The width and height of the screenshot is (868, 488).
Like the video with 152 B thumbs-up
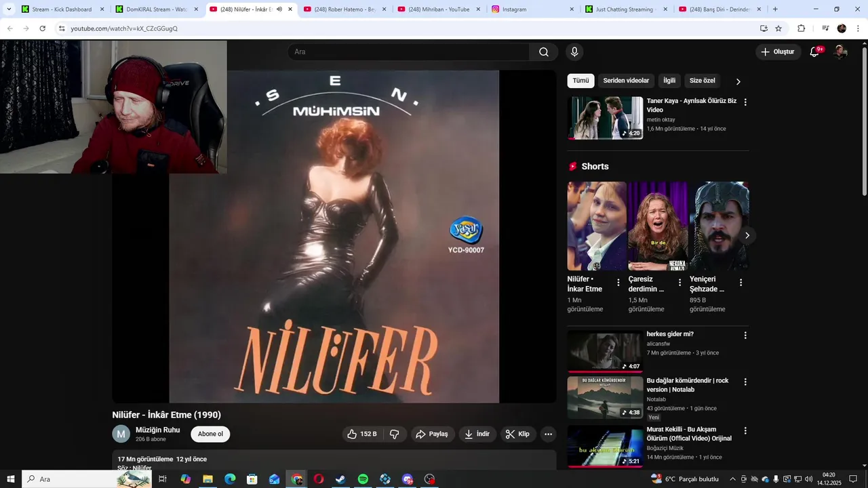[x=362, y=434]
